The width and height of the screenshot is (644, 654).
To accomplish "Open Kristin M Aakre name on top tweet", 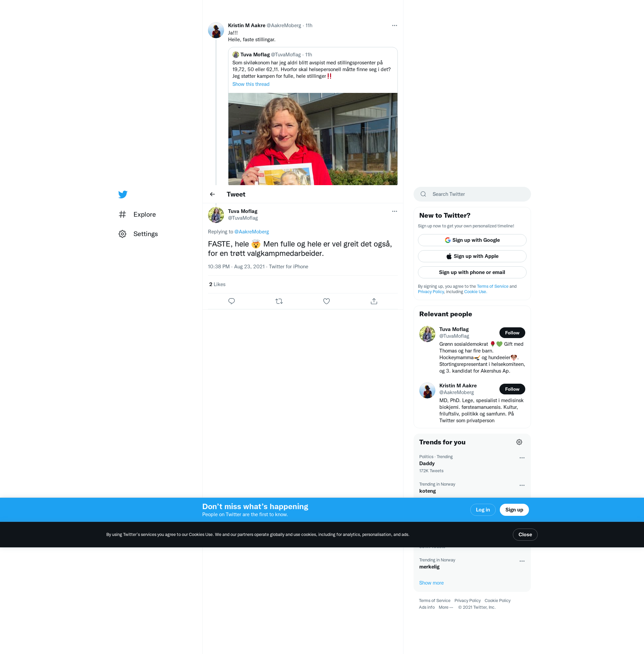I will [247, 26].
